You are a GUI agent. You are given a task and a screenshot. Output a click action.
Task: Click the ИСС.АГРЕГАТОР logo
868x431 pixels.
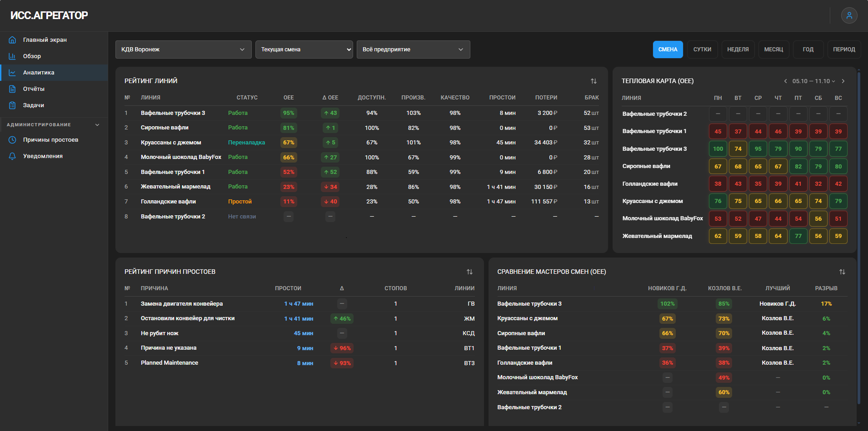(49, 15)
